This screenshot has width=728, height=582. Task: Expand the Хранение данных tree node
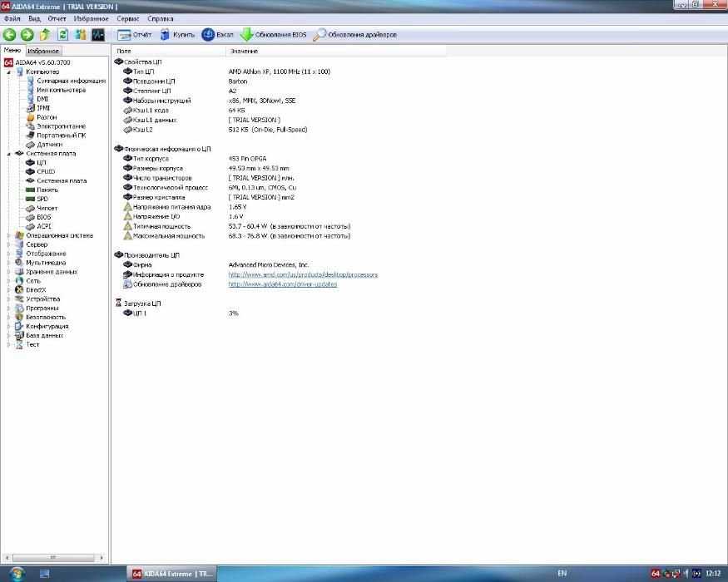[9, 272]
